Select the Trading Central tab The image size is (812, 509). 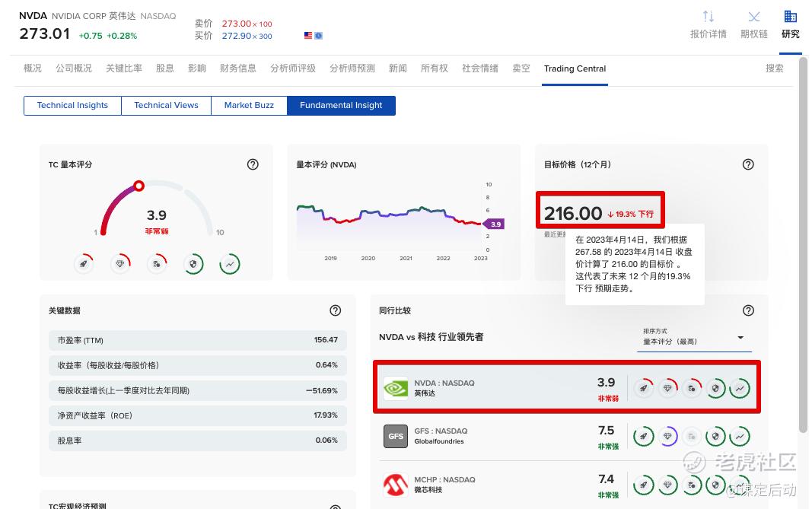point(575,69)
